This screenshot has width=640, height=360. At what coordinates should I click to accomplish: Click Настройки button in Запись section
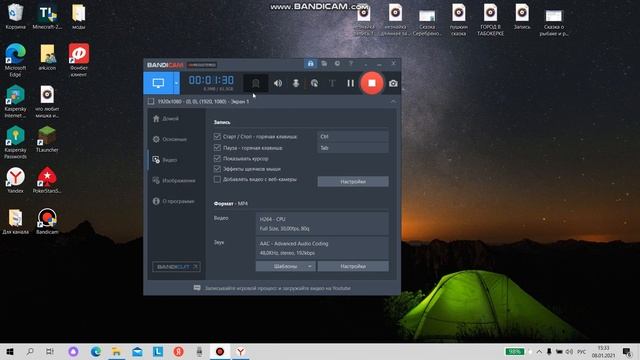coord(353,182)
